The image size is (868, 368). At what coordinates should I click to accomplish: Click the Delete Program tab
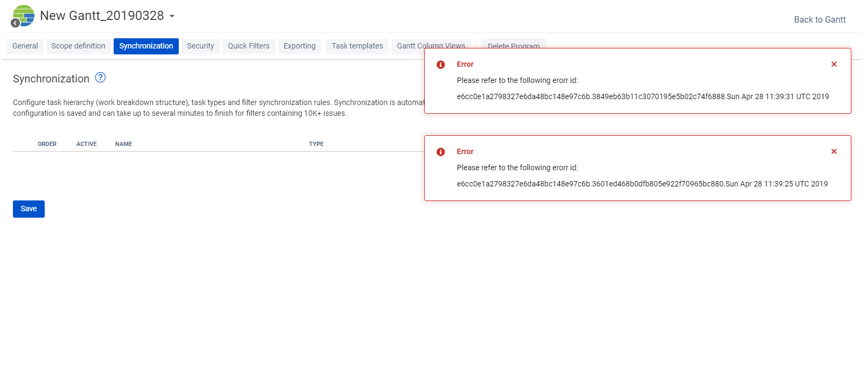tap(514, 43)
